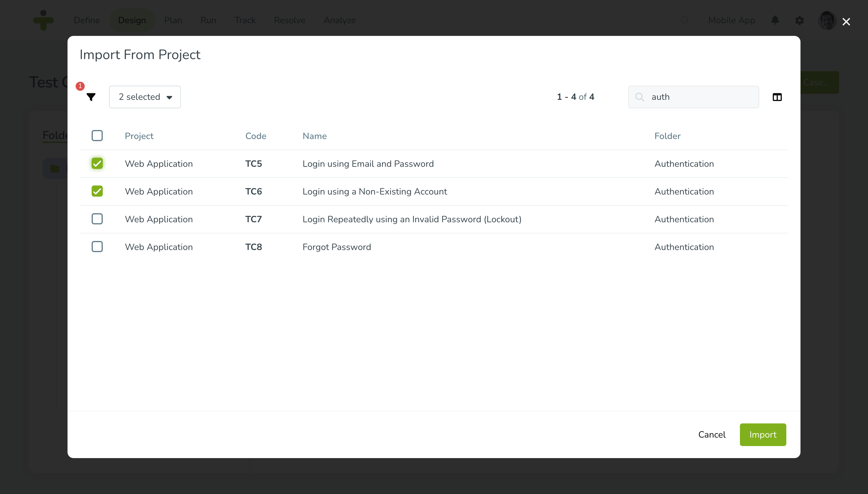868x494 pixels.
Task: Open the Analyze tab
Action: [x=340, y=21]
